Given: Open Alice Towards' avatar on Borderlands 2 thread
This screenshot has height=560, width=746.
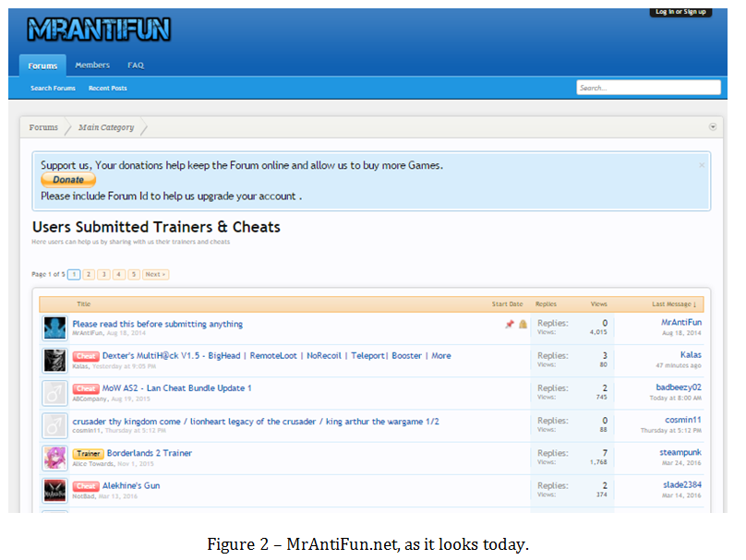Looking at the screenshot, I should (54, 458).
